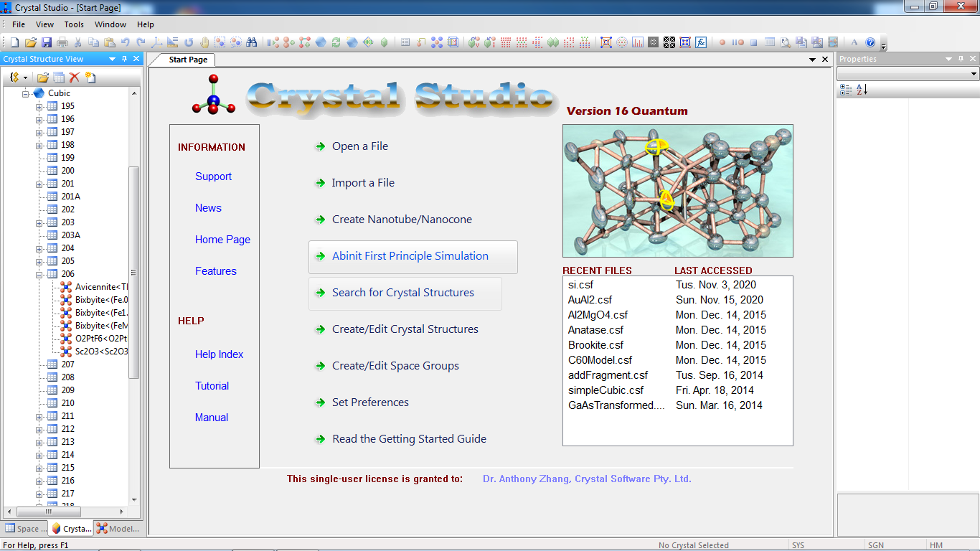Click the red X delete icon in panel
This screenshot has width=980, height=551.
tap(74, 77)
